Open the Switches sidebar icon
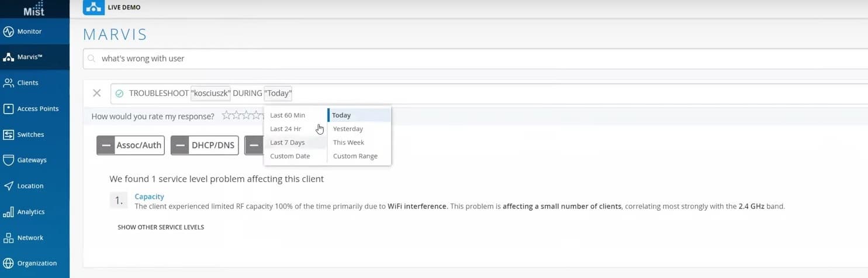 [8, 135]
